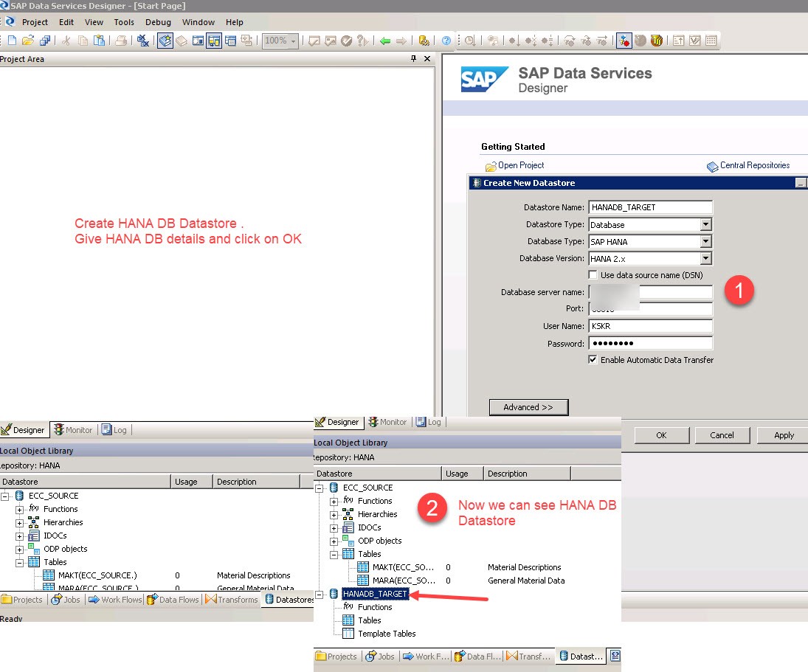The image size is (808, 672).
Task: Open the Database Type SAP HANA dropdown
Action: (705, 241)
